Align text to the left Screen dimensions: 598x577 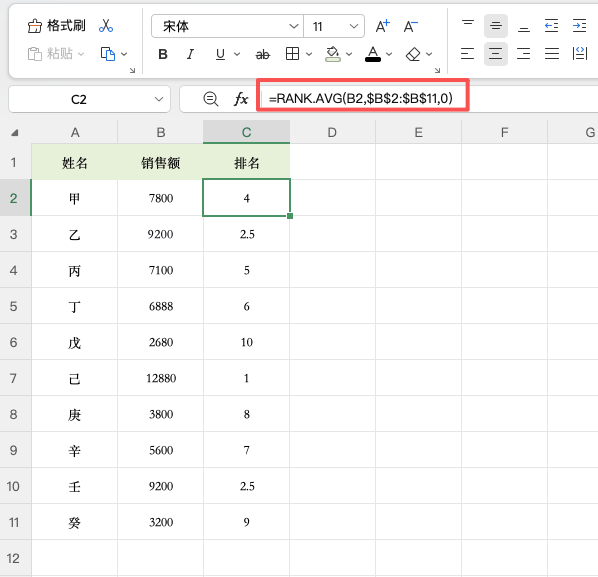click(x=468, y=54)
